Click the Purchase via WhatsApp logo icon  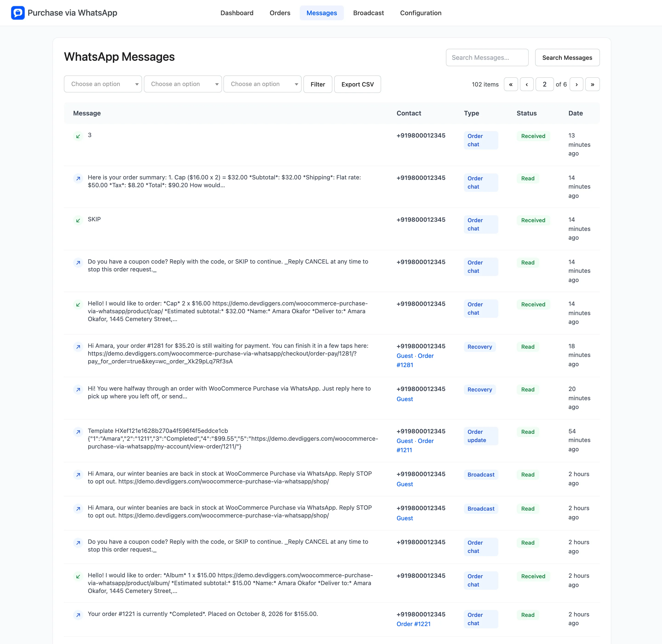tap(18, 13)
